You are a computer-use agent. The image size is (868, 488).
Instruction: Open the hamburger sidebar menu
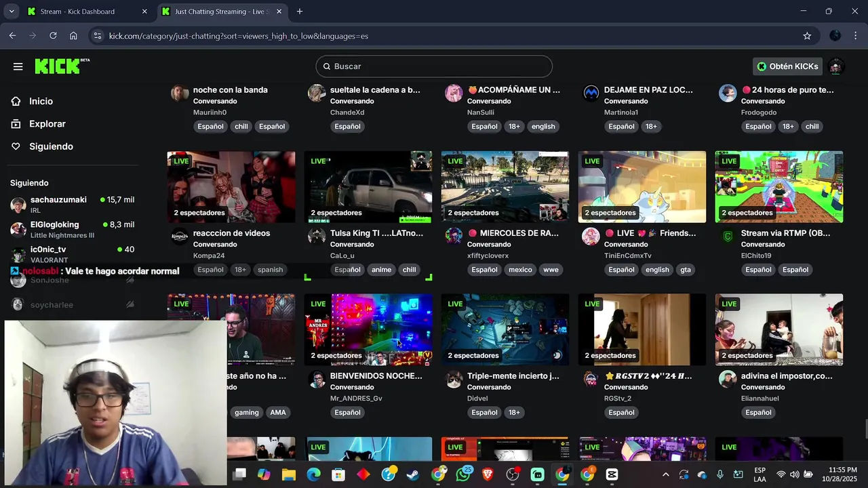click(x=18, y=66)
